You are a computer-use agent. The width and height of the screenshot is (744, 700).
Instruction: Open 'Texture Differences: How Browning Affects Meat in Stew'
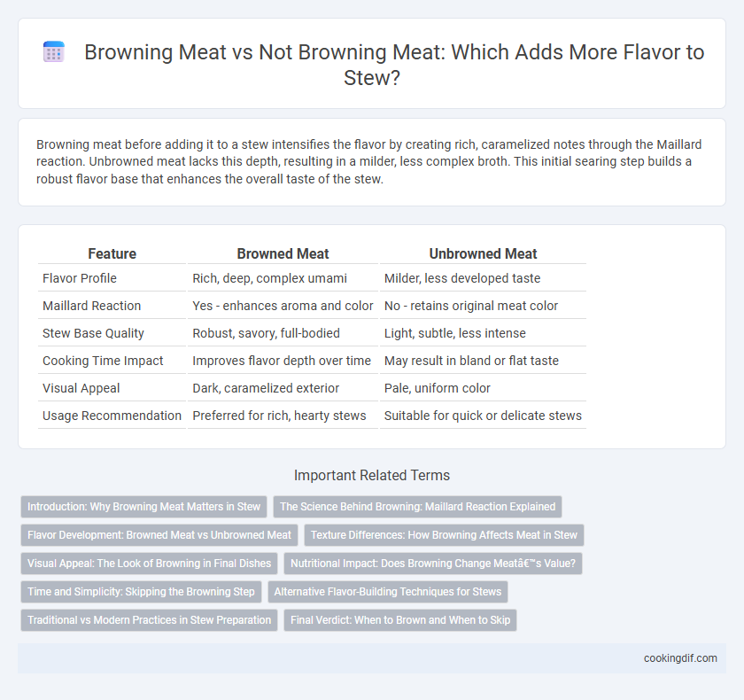pos(444,535)
